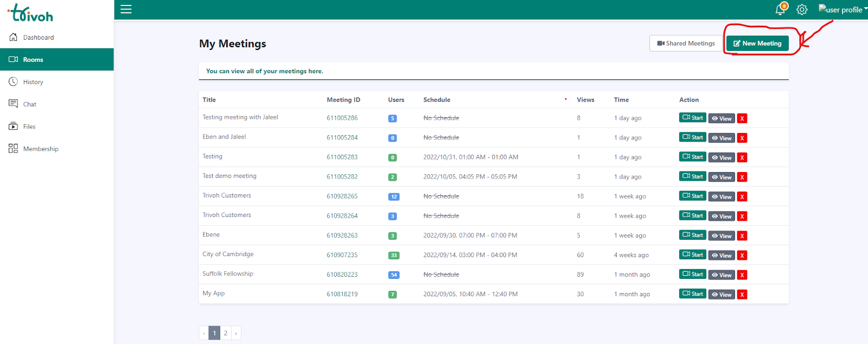Screen dimensions: 868x344
Task: Click users badge for Trivoh Customers 610928265
Action: (x=394, y=197)
